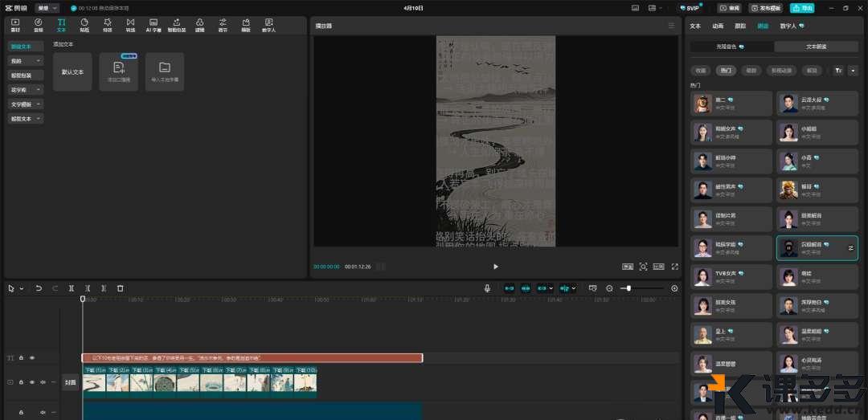
Task: Click the microphone record voiceover icon
Action: tap(487, 288)
